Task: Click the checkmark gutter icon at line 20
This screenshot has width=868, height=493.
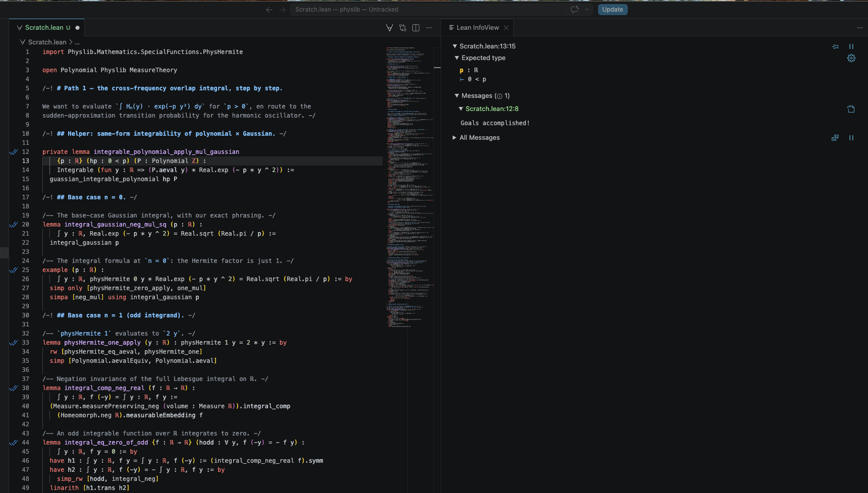Action: (14, 225)
